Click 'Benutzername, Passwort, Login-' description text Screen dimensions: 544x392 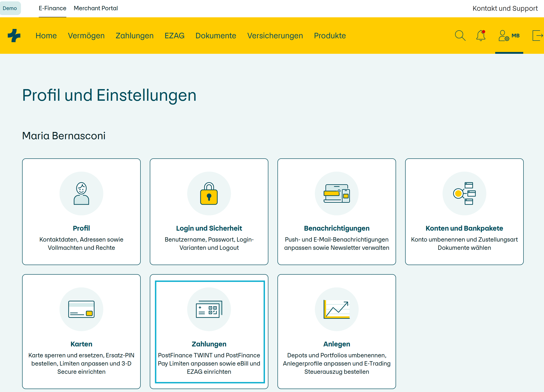(x=209, y=239)
